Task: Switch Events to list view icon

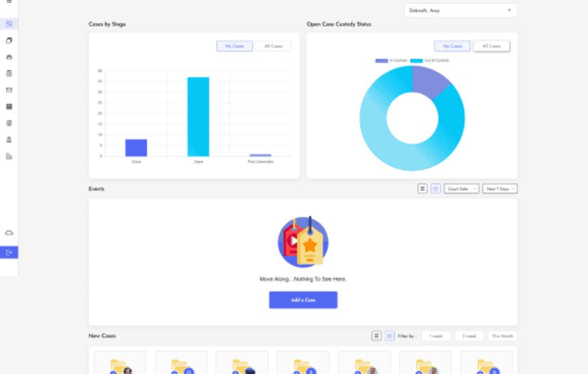Action: pyautogui.click(x=422, y=189)
